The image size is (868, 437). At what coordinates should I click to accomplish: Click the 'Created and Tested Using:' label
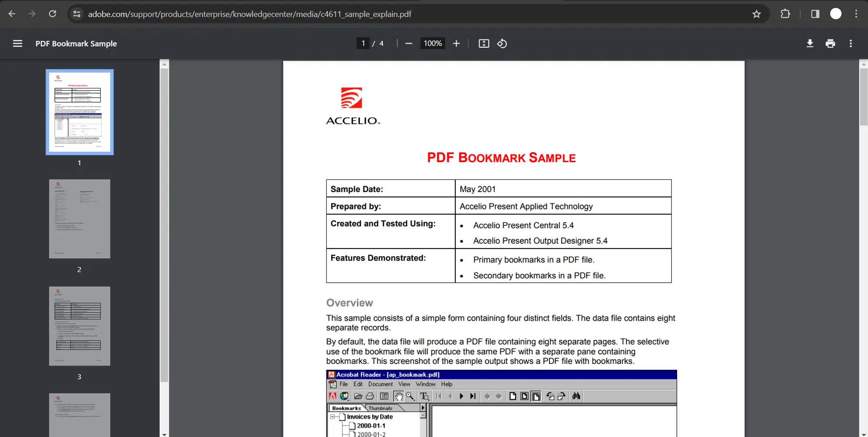(x=383, y=224)
